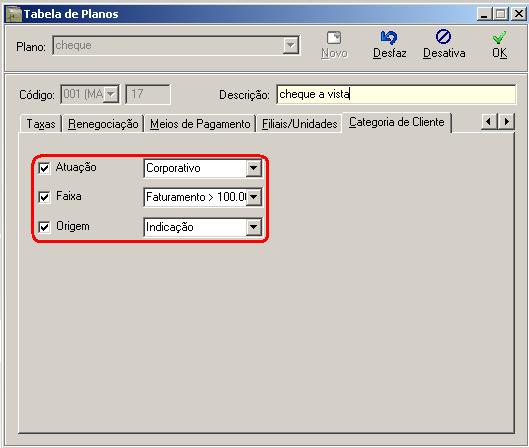Click the Descrição: label
The width and height of the screenshot is (529, 448).
point(244,95)
